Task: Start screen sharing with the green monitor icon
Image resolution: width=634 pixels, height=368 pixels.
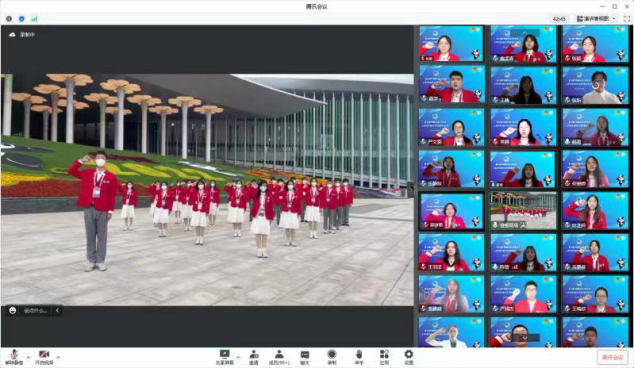Action: coord(224,357)
